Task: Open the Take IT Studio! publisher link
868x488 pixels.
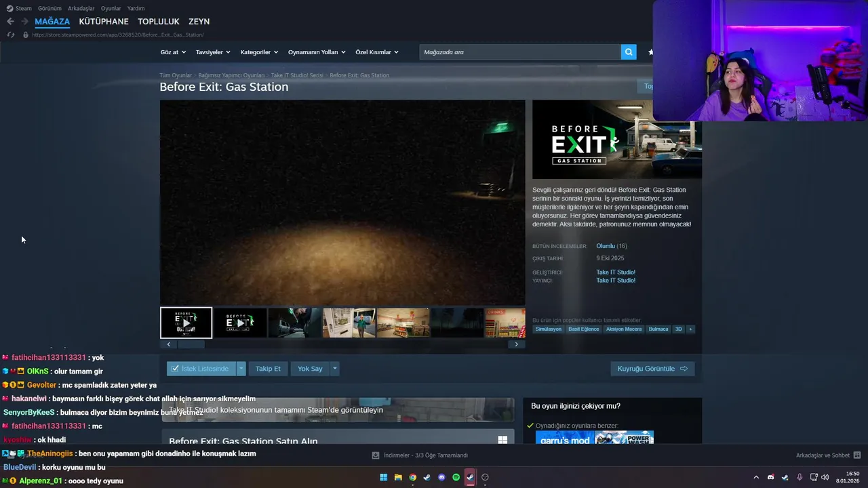Action: [x=616, y=281]
